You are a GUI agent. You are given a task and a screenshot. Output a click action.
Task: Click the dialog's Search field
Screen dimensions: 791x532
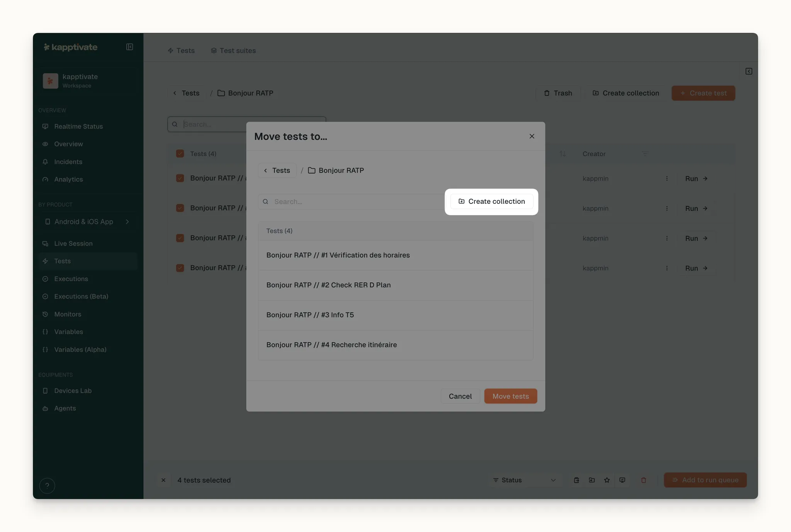[x=351, y=202]
